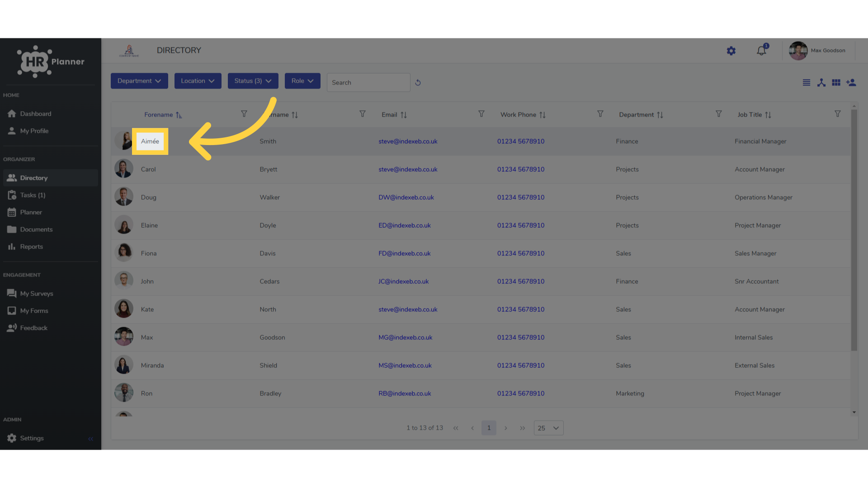Open Forename column filter icon
868x488 pixels.
click(244, 114)
